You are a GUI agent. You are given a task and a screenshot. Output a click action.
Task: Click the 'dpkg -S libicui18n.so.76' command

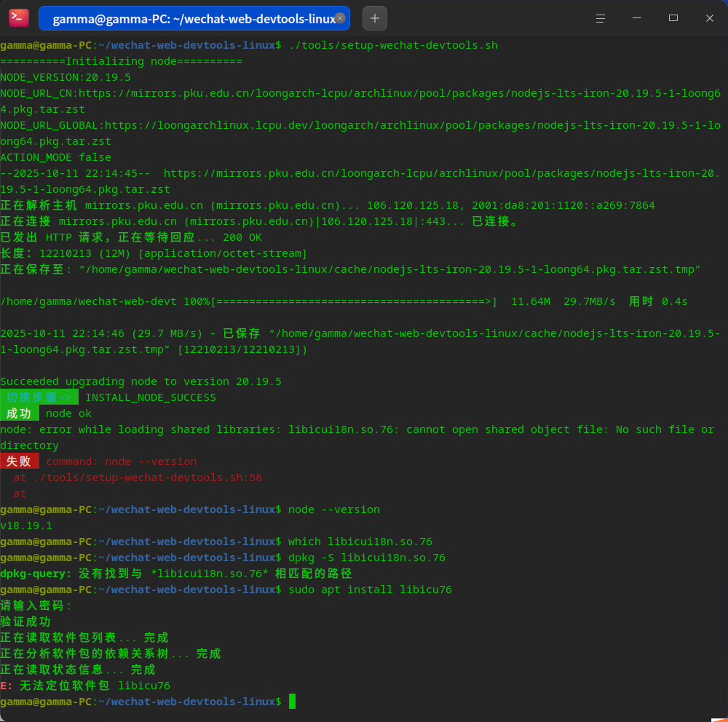(367, 558)
